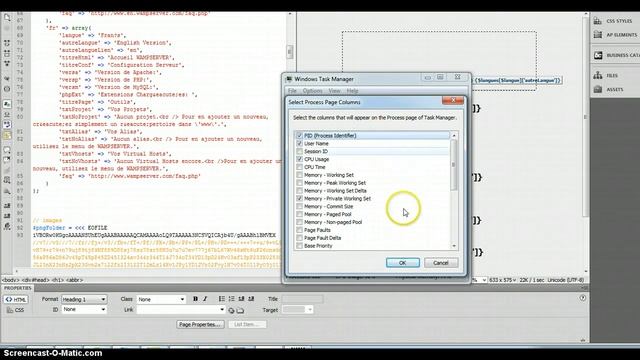
Task: Apply Bold formatting in Properties panel
Action: [195, 299]
